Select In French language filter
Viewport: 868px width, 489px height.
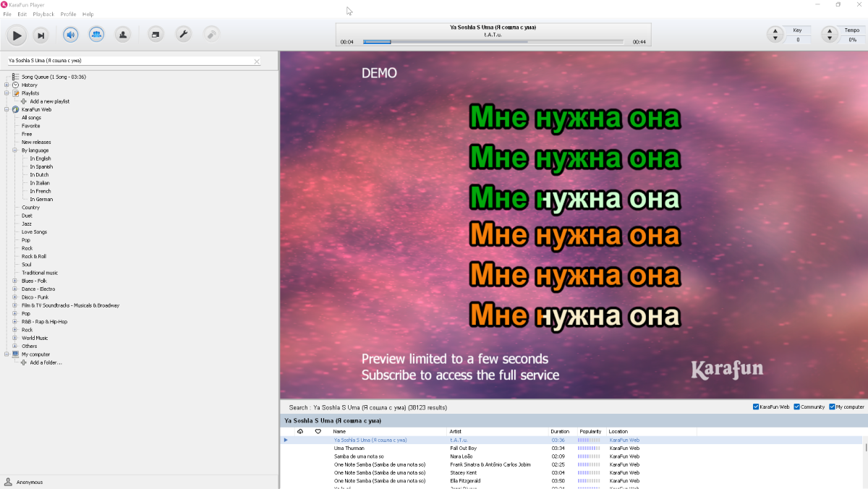coord(41,191)
